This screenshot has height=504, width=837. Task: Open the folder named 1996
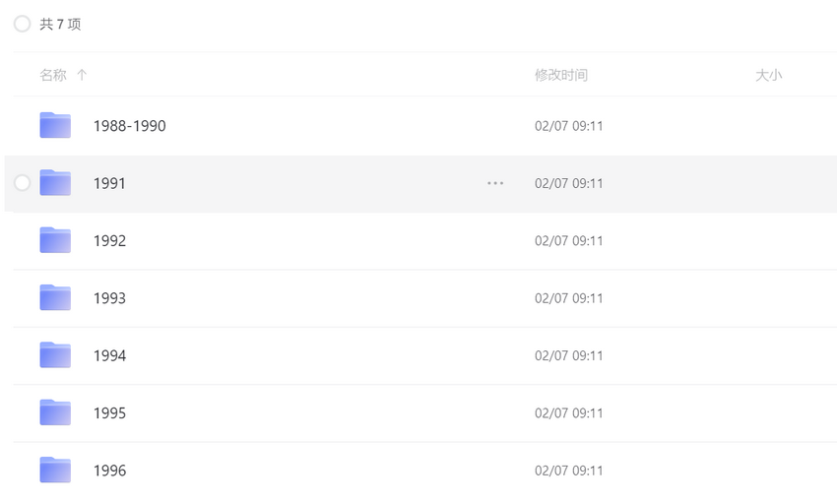pyautogui.click(x=109, y=471)
